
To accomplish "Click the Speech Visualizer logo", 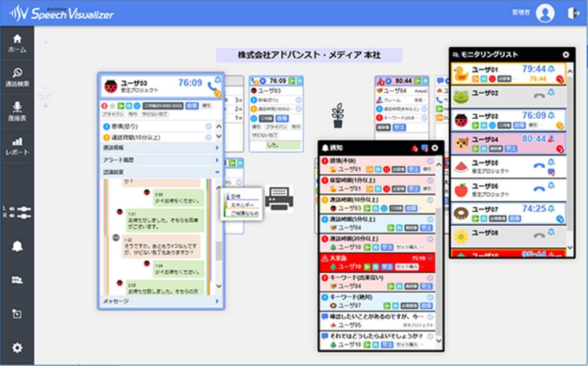I will pos(61,13).
